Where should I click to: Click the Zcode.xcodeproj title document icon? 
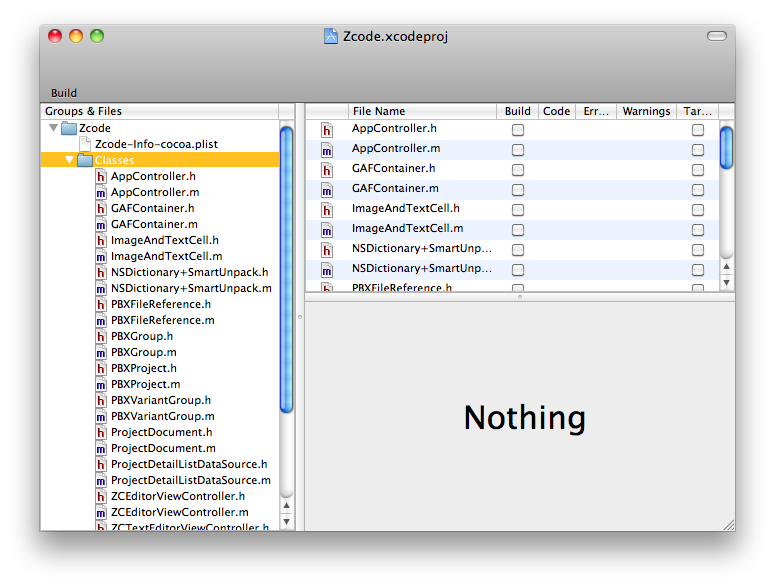pos(331,36)
